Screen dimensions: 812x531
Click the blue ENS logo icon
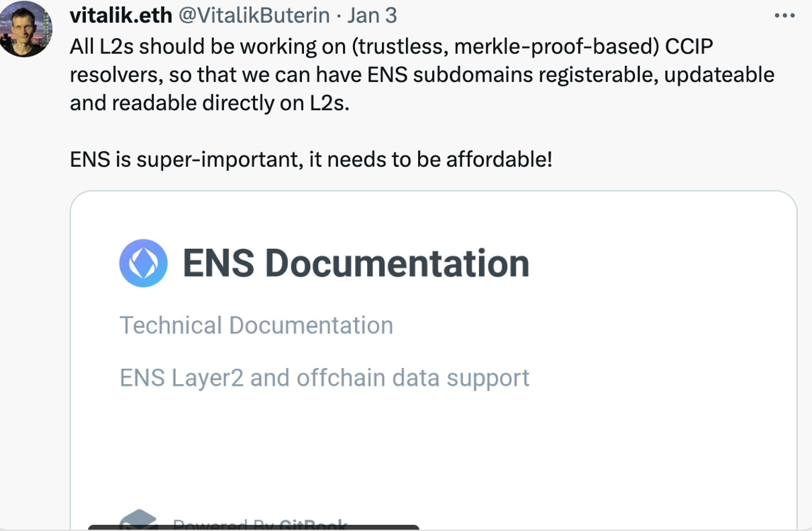pyautogui.click(x=143, y=263)
